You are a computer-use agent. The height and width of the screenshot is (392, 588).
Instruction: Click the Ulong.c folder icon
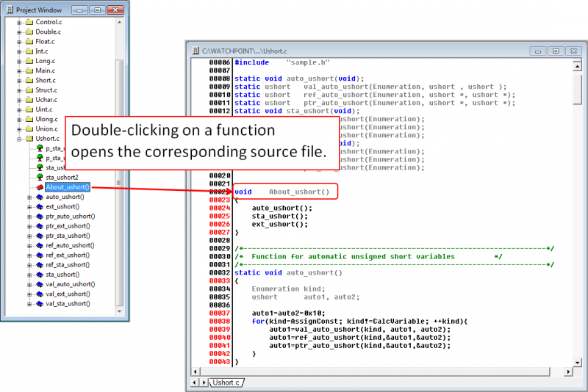pos(29,120)
